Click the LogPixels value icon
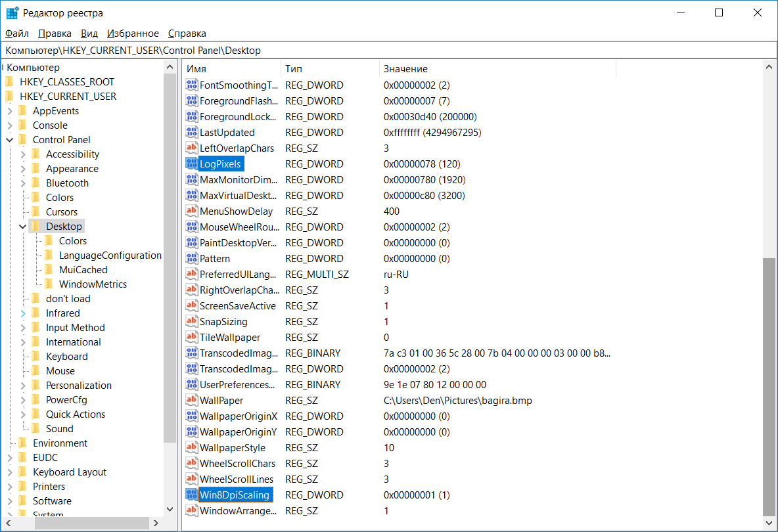778x532 pixels. pyautogui.click(x=191, y=164)
